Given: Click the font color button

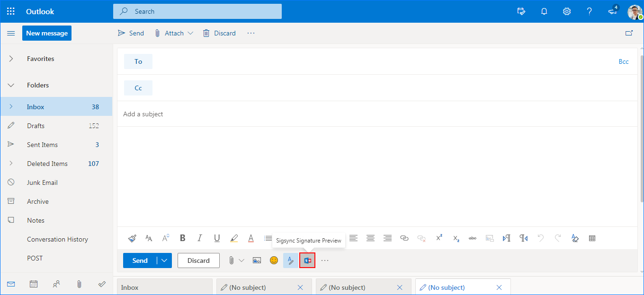Looking at the screenshot, I should [251, 238].
